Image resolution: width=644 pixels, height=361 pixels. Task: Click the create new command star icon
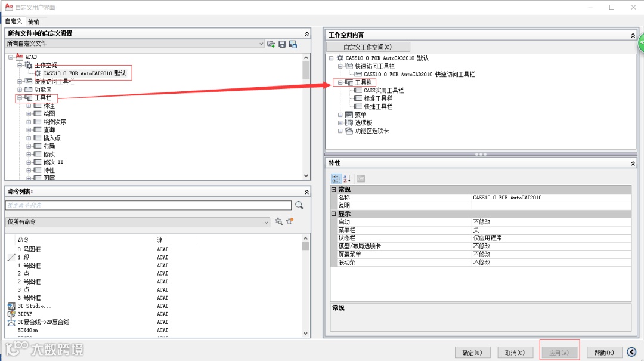(x=290, y=221)
